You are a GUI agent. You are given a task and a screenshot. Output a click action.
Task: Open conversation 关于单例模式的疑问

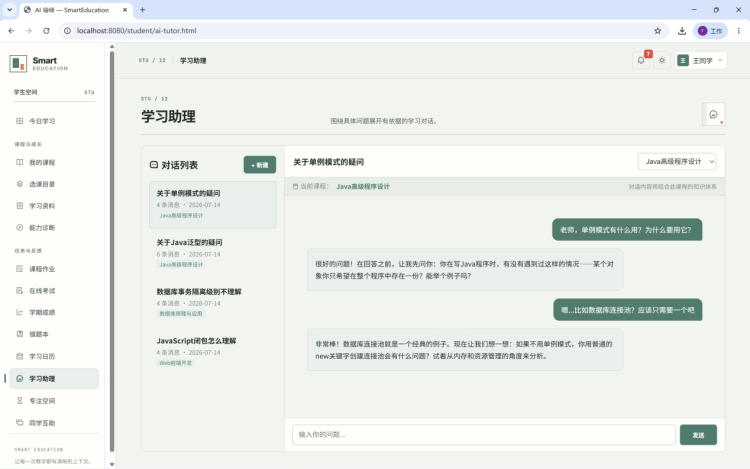coord(212,204)
